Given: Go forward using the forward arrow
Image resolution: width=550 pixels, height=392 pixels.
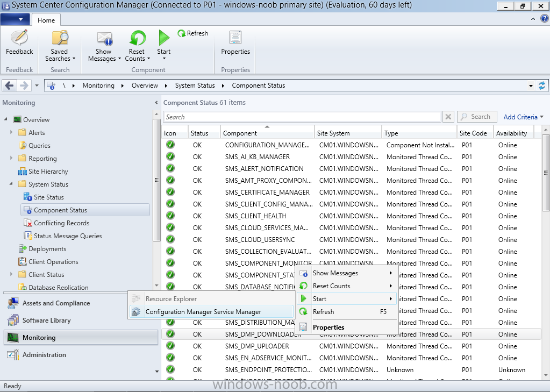Looking at the screenshot, I should pyautogui.click(x=24, y=85).
